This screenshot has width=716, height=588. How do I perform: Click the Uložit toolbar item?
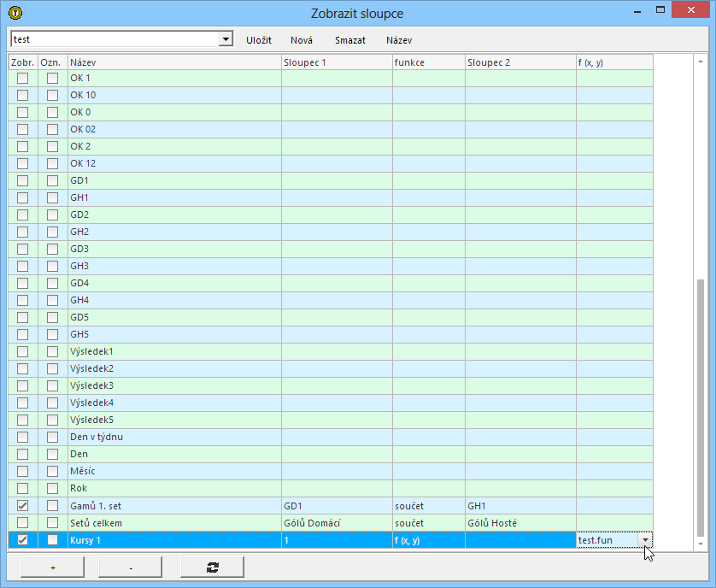259,40
